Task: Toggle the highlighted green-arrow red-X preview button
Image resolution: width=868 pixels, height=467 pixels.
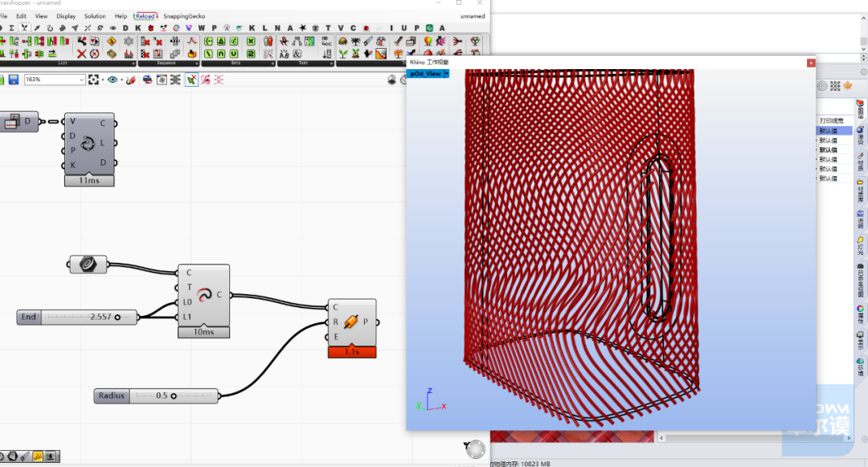Action: pos(191,80)
